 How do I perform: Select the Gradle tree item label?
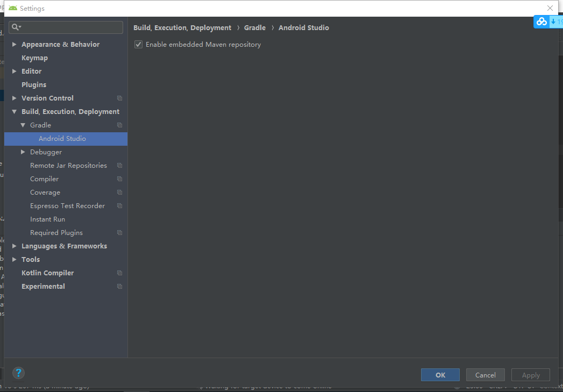[x=40, y=125]
